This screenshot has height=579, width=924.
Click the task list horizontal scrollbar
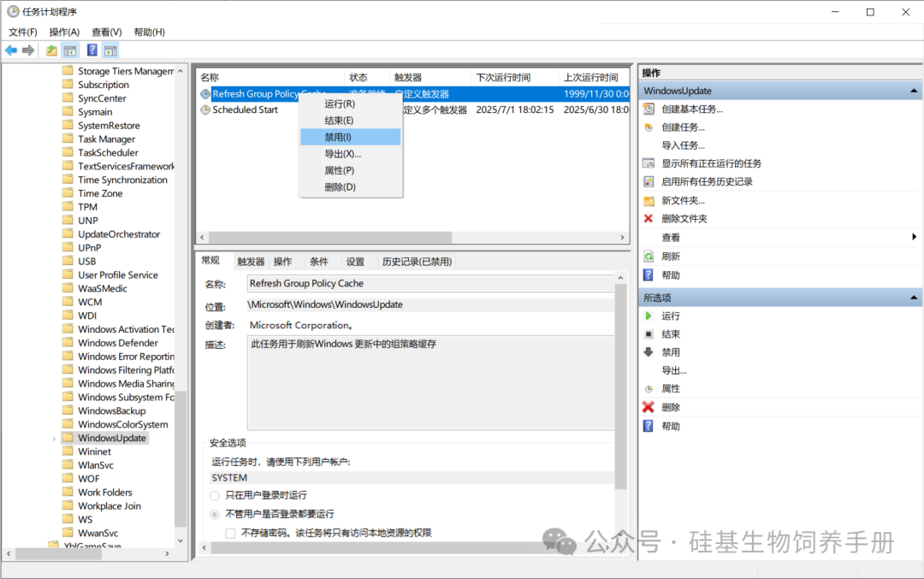(330, 238)
